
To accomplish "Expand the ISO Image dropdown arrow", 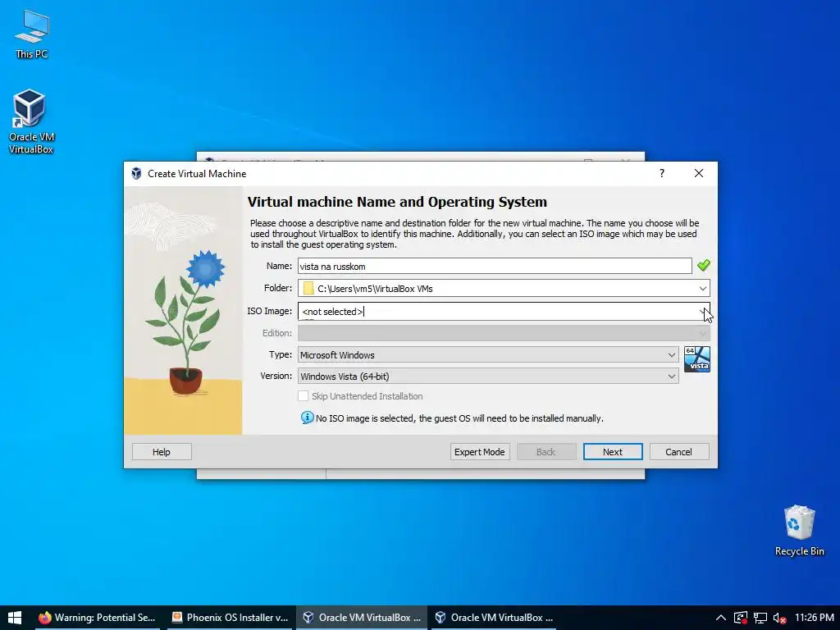I will (702, 311).
